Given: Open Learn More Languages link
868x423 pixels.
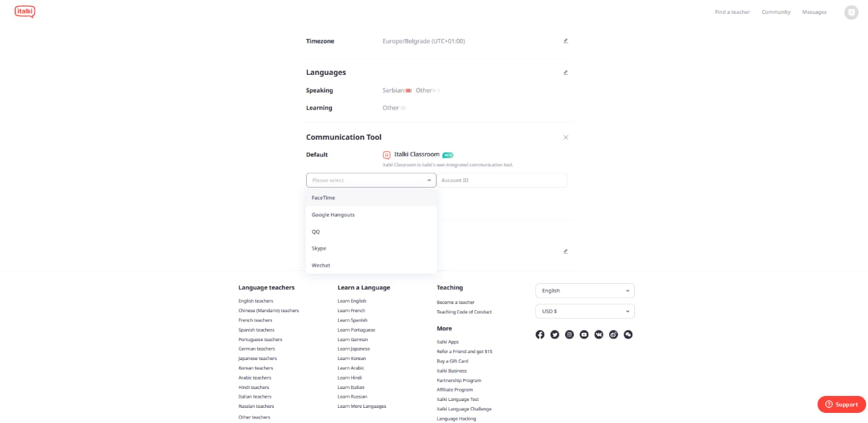Looking at the screenshot, I should [362, 406].
